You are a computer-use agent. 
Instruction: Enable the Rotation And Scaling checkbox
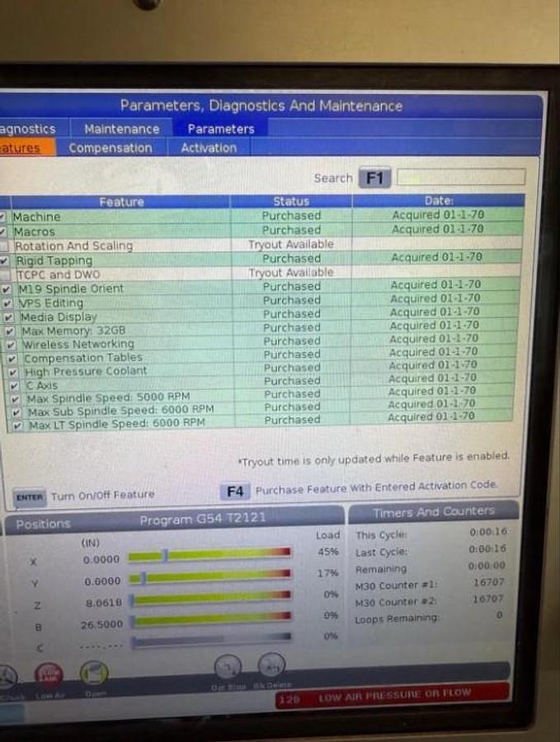[7, 246]
